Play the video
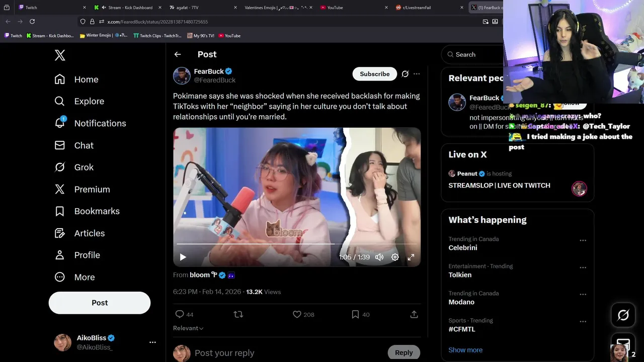644x362 pixels. (183, 257)
